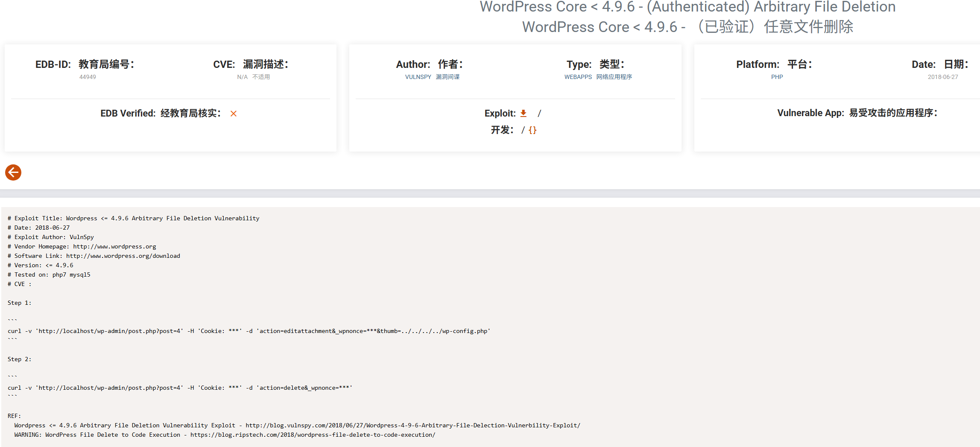
Task: Click the curl editattachment command line
Action: (x=249, y=331)
